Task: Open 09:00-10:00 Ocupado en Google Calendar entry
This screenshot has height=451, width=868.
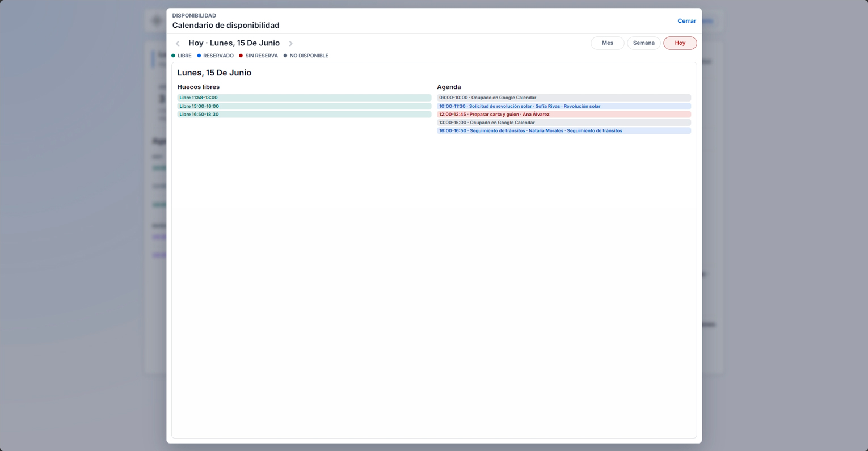Action: 564,98
